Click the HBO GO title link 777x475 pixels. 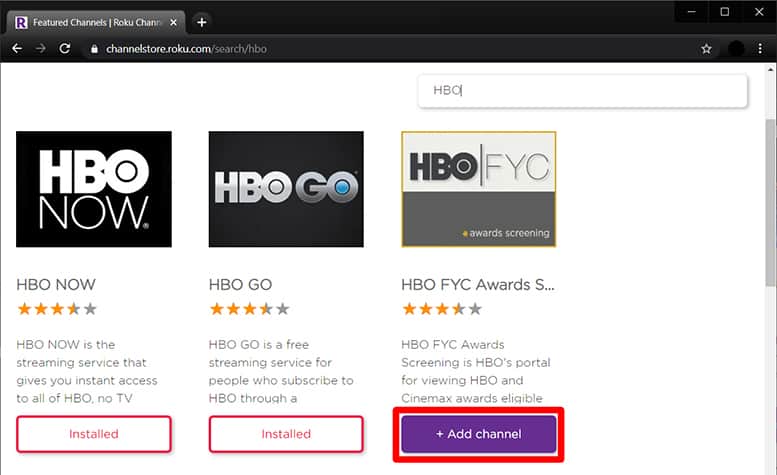[x=240, y=285]
